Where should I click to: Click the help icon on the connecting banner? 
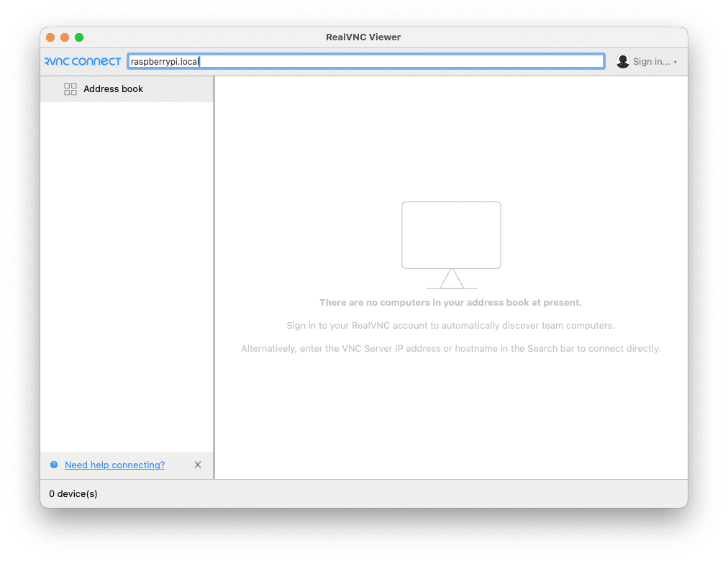coord(54,465)
